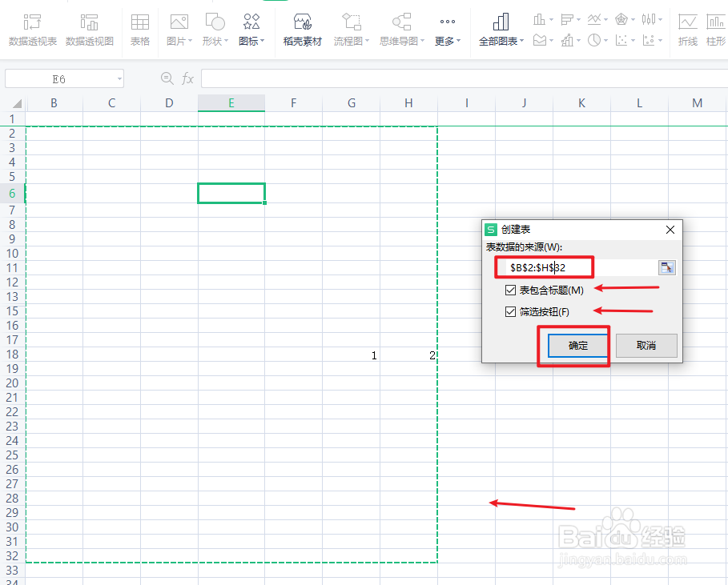Insert a radar chart
This screenshot has height=585, width=728.
coord(621,19)
